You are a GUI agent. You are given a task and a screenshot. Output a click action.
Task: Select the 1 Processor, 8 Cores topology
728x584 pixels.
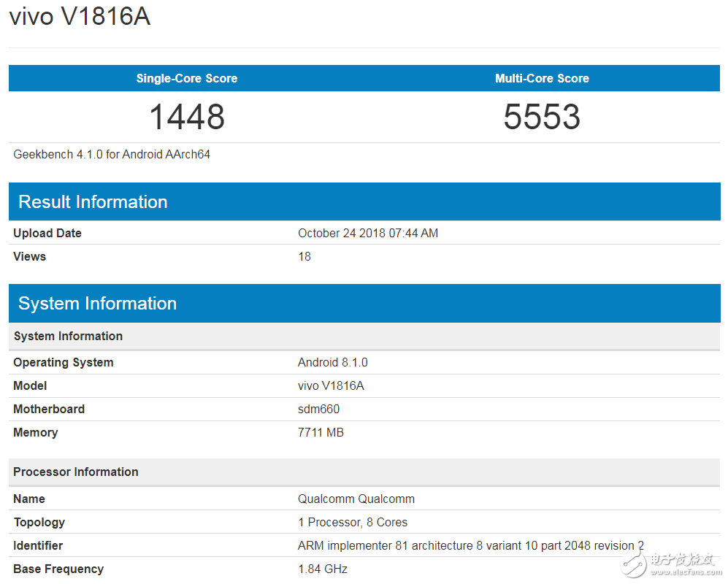353,522
